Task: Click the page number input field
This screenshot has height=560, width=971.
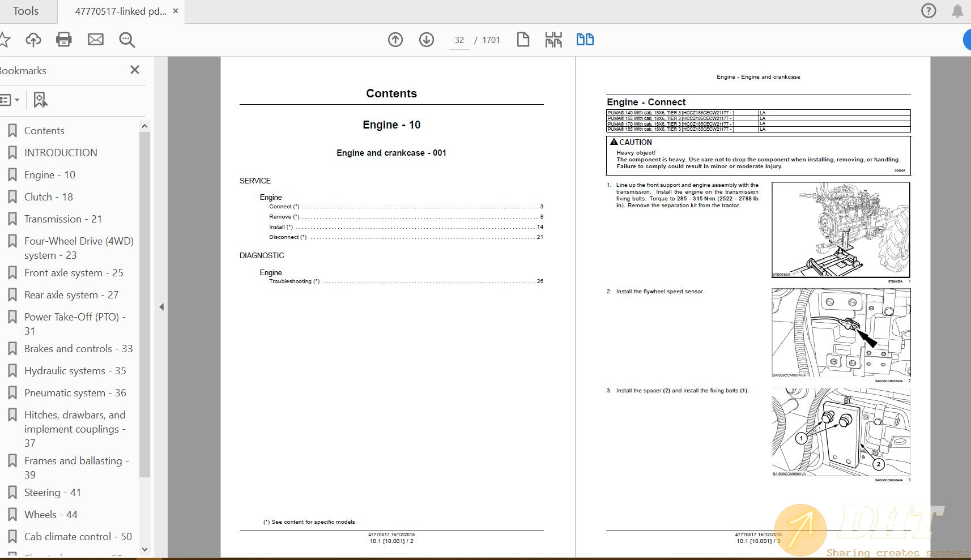Action: coord(459,40)
